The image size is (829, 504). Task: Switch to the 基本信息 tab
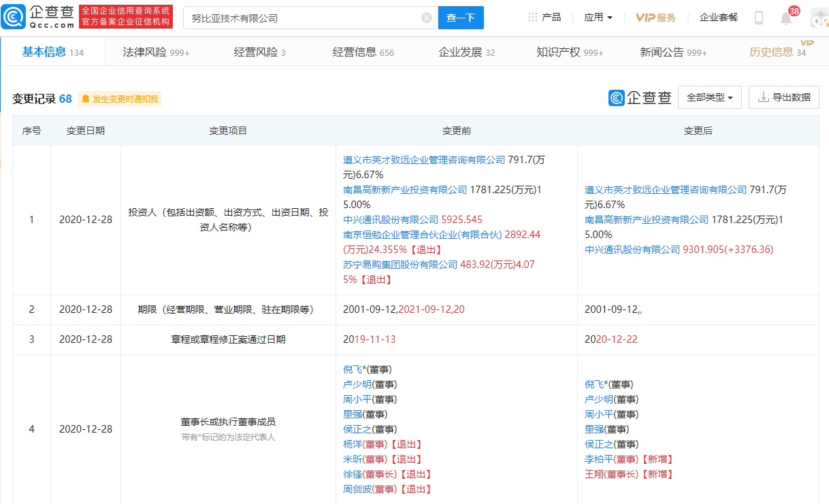pos(53,52)
